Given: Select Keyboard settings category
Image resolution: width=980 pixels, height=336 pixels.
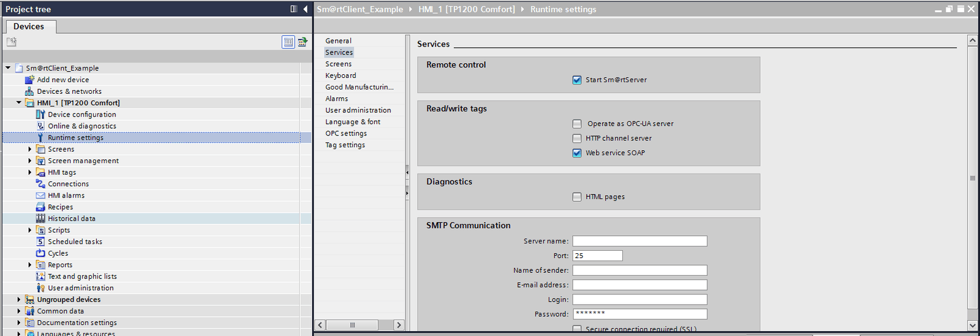Looking at the screenshot, I should (x=341, y=76).
